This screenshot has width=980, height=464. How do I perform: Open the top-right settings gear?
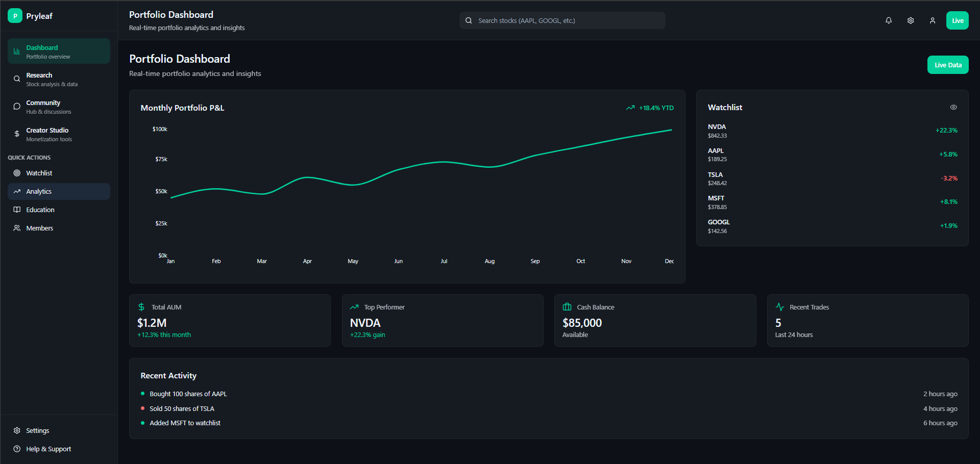(911, 20)
